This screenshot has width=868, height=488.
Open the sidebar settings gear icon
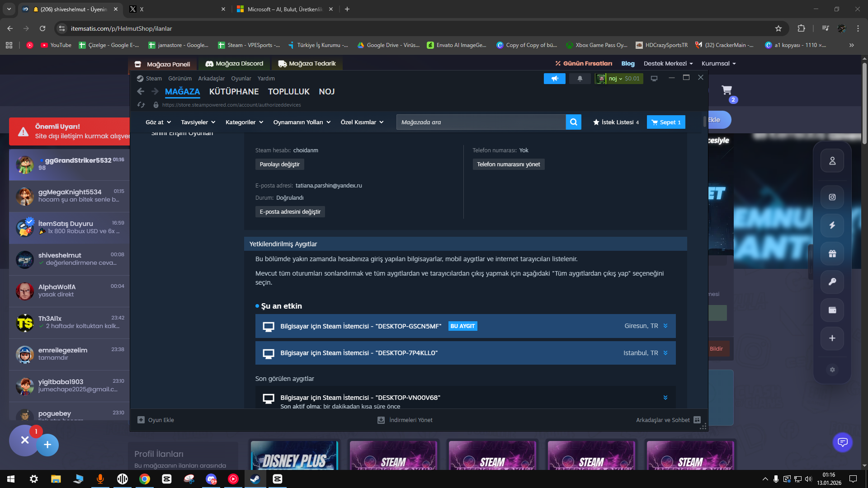832,370
